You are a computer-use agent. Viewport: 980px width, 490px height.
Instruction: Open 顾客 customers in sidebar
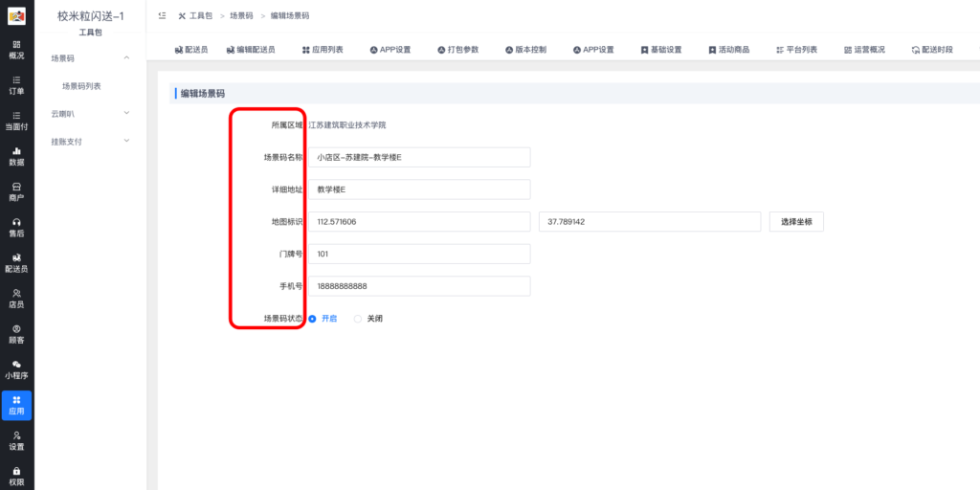(17, 335)
